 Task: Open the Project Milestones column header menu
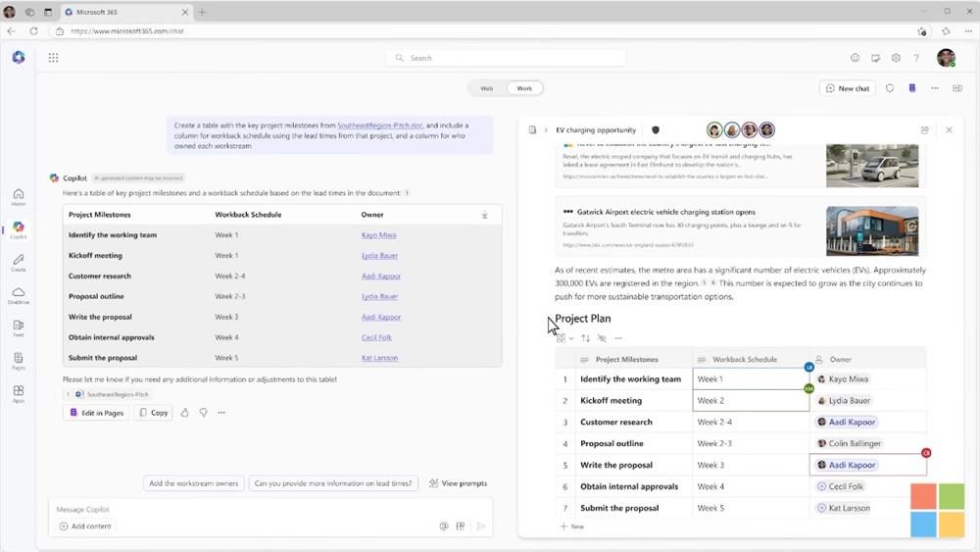point(633,360)
